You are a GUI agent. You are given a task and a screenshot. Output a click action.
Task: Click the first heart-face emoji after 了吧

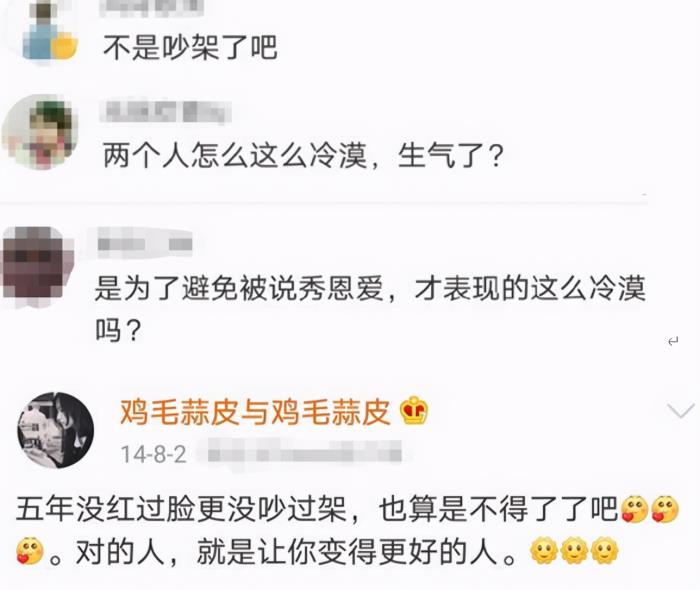(634, 509)
